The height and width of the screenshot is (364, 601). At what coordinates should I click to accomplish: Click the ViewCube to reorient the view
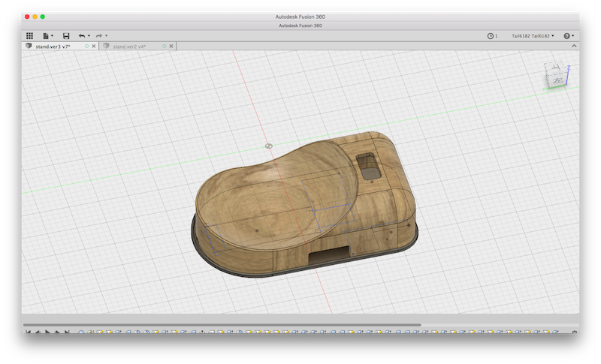(x=557, y=74)
